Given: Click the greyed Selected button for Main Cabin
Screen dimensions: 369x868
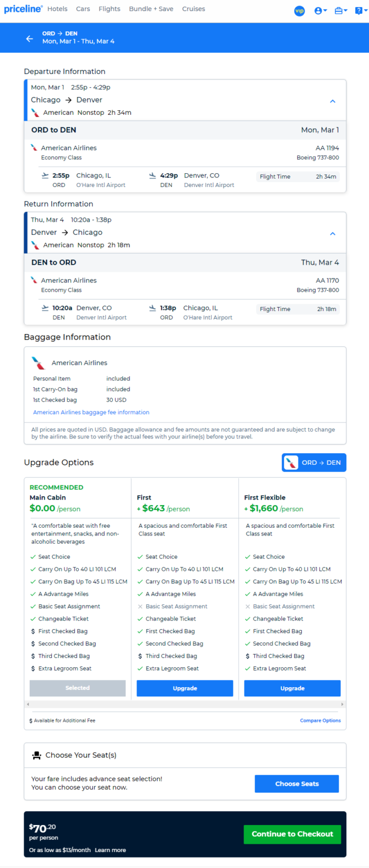Looking at the screenshot, I should coord(78,688).
